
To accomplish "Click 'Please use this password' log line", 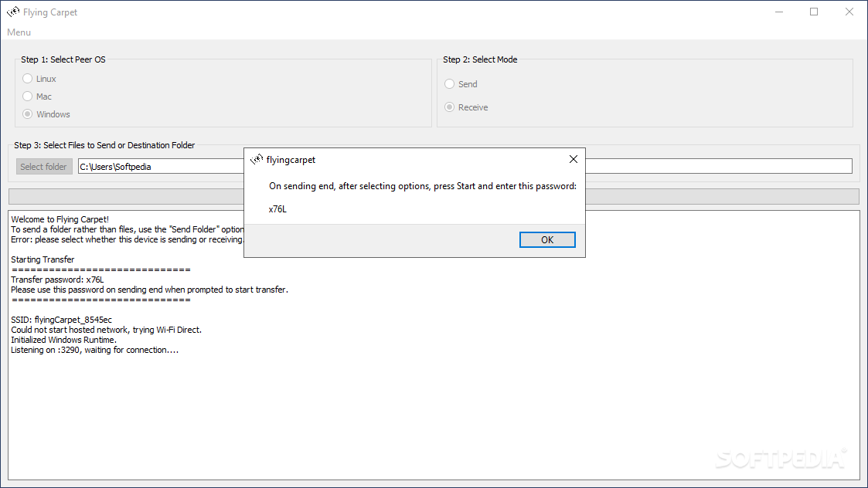I will click(x=149, y=290).
